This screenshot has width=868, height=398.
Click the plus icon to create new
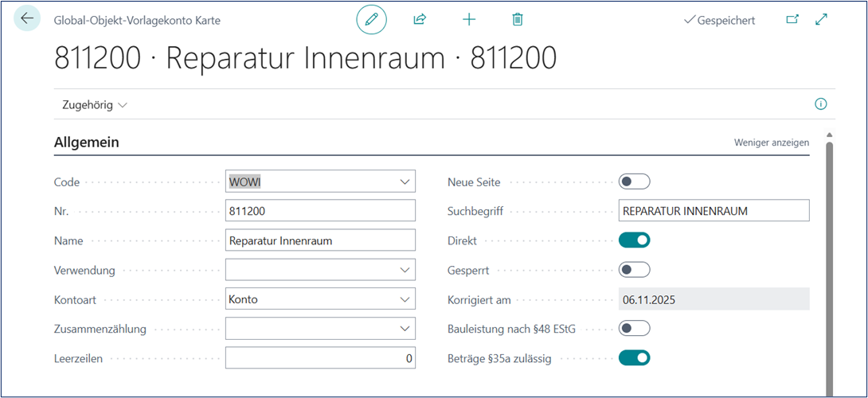(x=469, y=20)
